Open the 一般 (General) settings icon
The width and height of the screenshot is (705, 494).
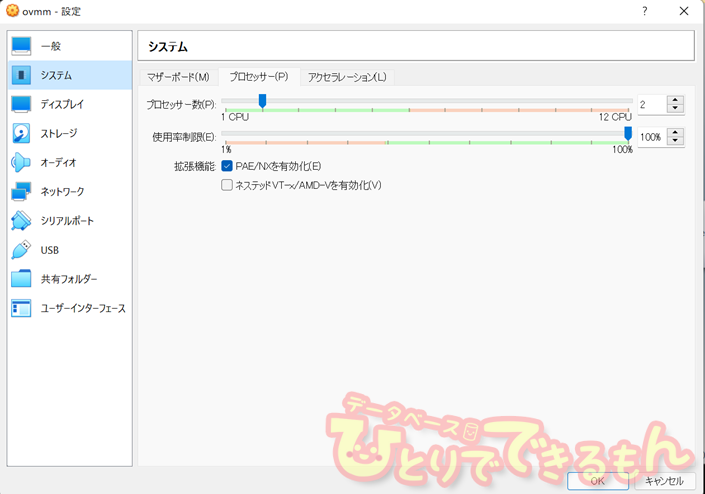(x=22, y=46)
